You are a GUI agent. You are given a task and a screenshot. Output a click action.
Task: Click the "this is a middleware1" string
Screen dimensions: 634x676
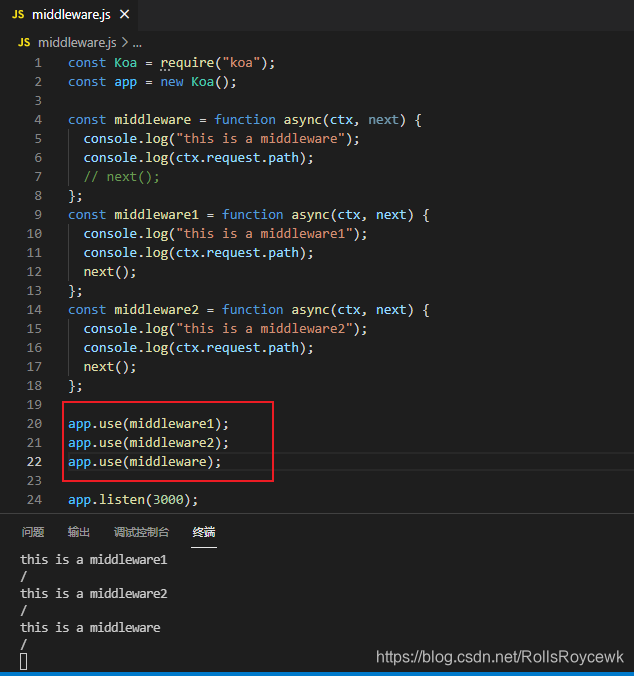267,234
